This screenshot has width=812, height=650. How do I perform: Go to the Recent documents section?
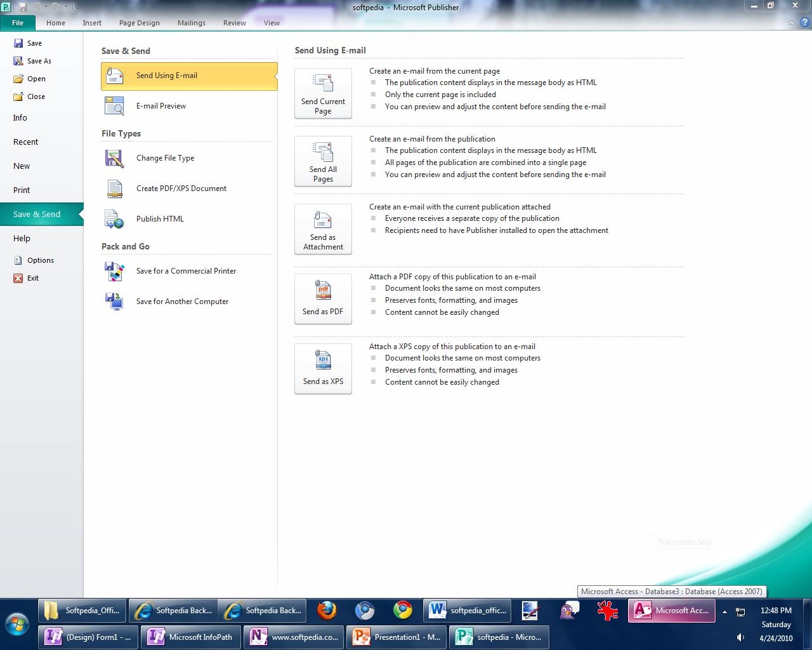click(25, 142)
